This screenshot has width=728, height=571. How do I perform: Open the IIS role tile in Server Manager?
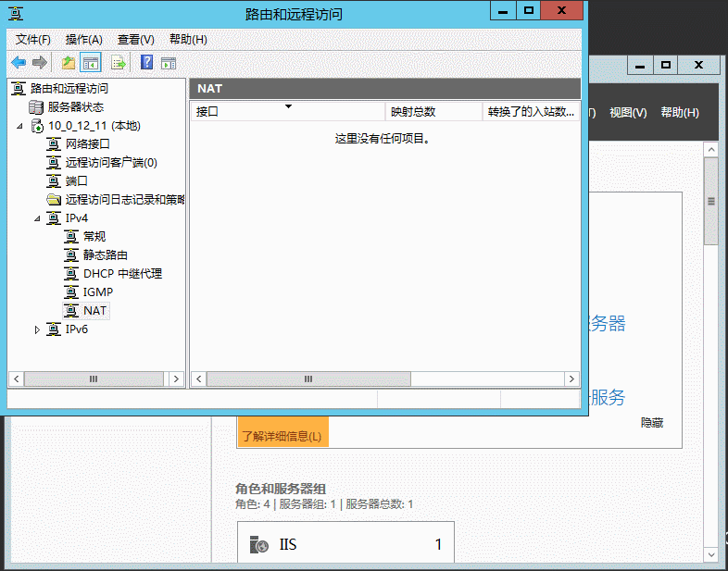tap(345, 543)
